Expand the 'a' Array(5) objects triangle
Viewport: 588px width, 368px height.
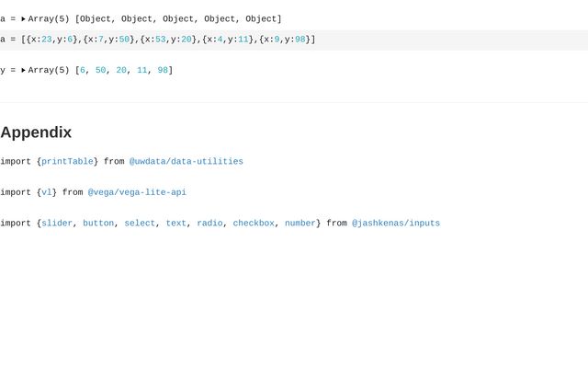coord(23,18)
